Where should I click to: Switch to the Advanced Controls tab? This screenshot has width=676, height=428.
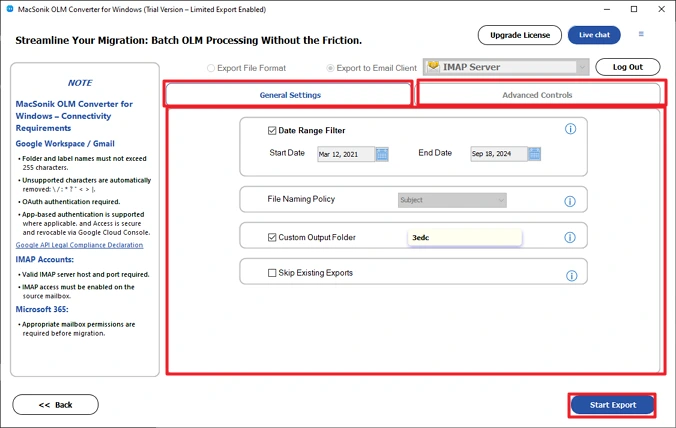click(539, 94)
